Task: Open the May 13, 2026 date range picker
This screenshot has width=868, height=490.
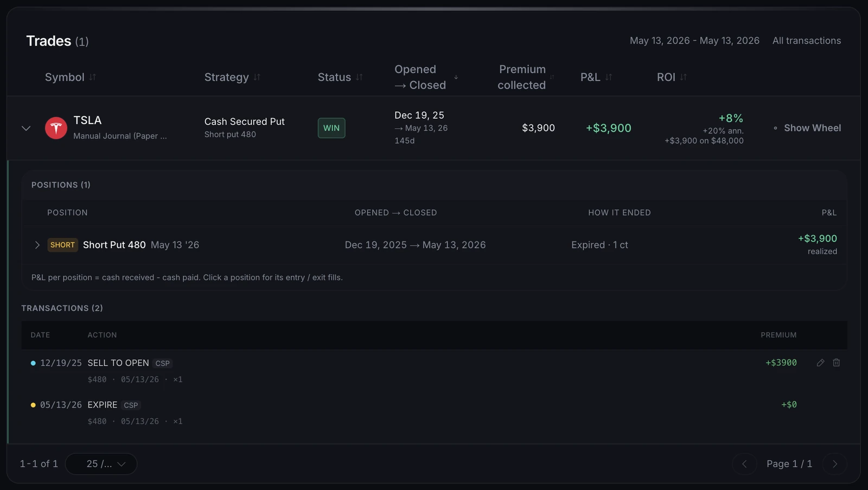Action: pyautogui.click(x=694, y=41)
